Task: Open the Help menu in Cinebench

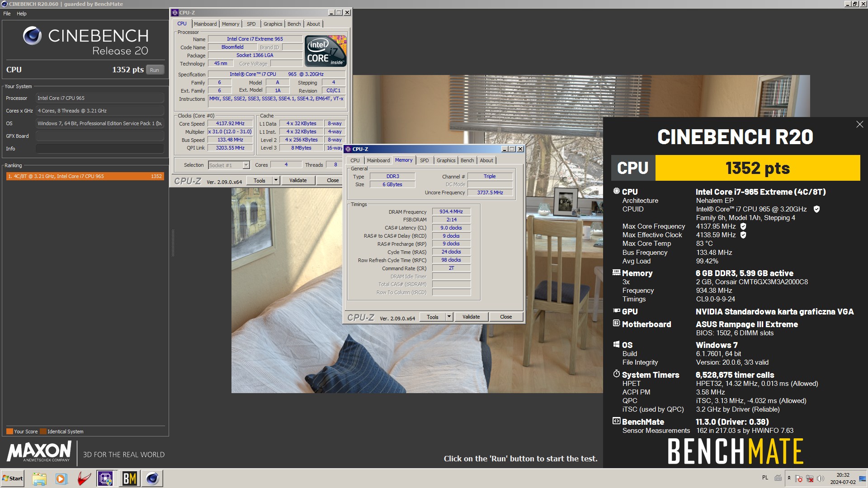Action: coord(22,14)
